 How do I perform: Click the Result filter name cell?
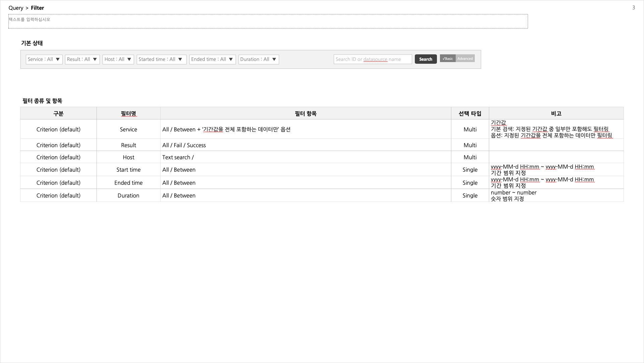tap(128, 145)
